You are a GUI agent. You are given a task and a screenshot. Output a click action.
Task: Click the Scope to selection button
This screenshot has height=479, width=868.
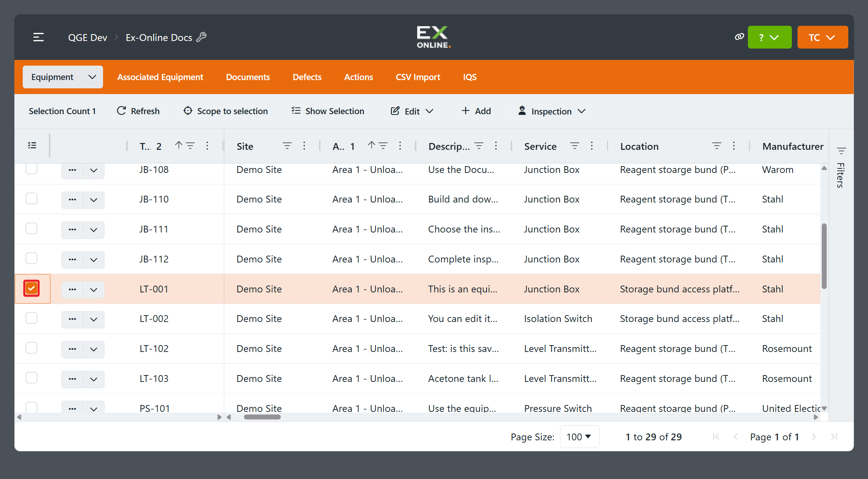pyautogui.click(x=226, y=111)
